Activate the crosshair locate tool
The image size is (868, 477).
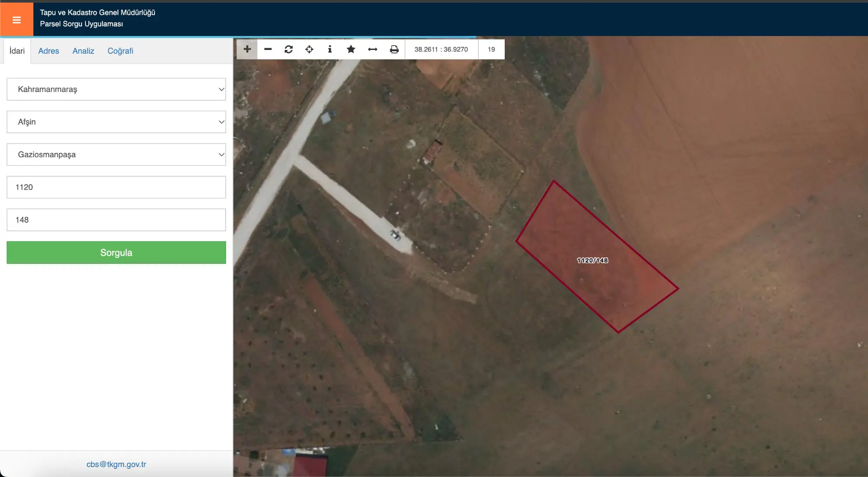pos(309,49)
